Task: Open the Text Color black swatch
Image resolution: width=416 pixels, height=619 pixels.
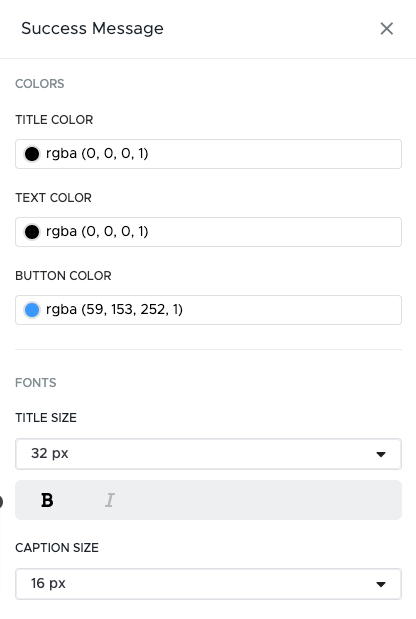Action: point(32,232)
